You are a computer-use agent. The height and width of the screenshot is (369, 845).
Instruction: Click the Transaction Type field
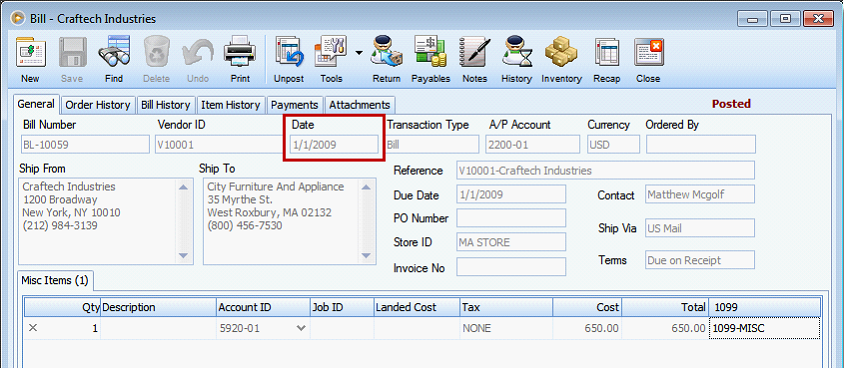tap(432, 144)
